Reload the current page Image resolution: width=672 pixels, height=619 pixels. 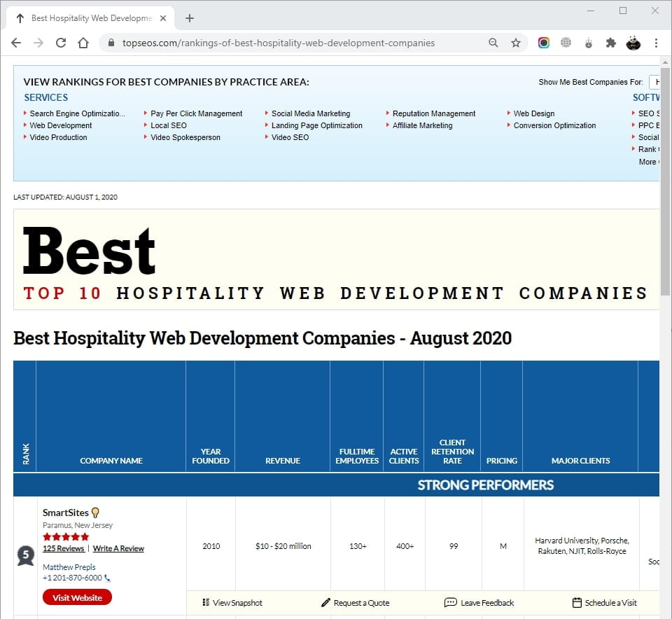pyautogui.click(x=61, y=43)
